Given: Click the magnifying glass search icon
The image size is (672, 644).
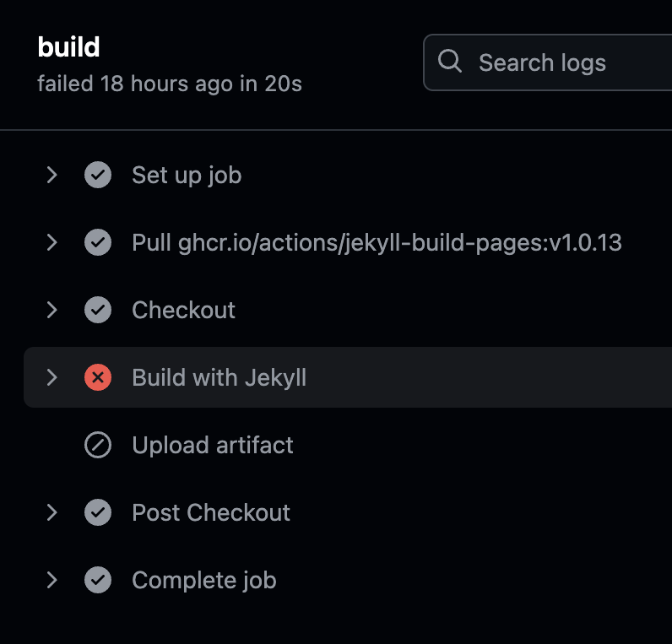Looking at the screenshot, I should tap(450, 62).
